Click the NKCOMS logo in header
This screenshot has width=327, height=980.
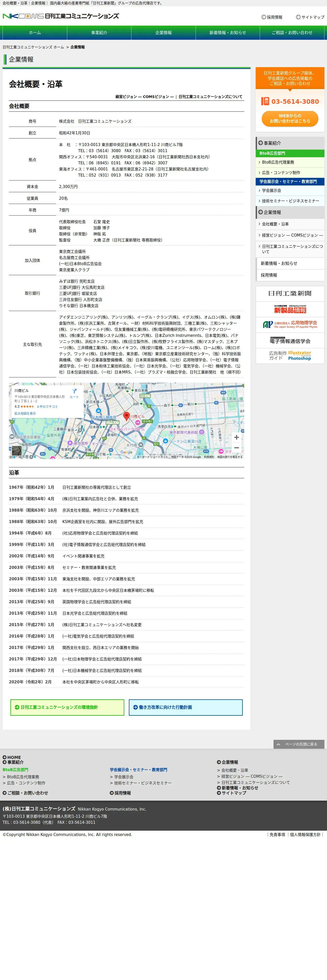(61, 16)
